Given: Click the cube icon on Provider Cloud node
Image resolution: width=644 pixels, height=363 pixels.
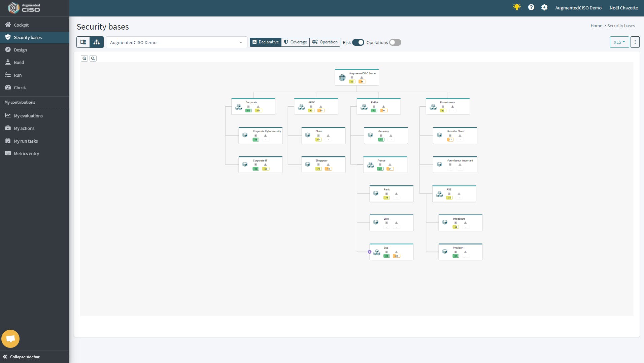Looking at the screenshot, I should (x=439, y=135).
